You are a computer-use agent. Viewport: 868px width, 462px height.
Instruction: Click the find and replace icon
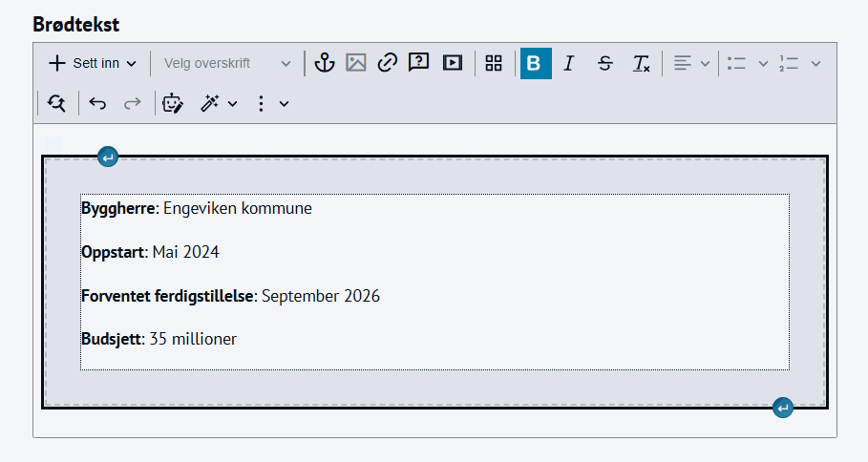coord(56,104)
